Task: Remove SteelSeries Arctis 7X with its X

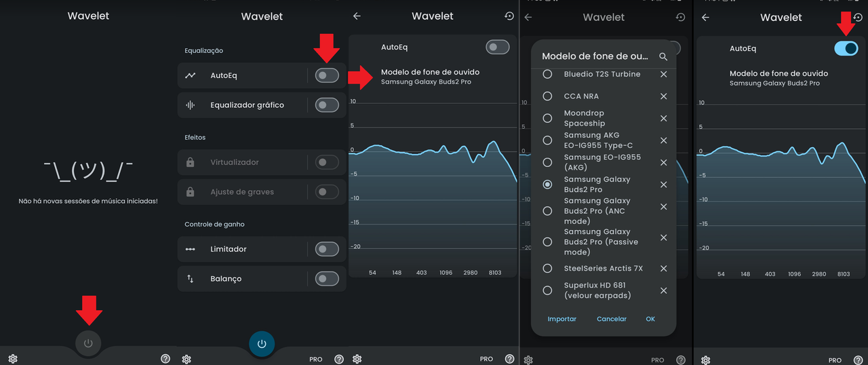Action: pos(664,268)
